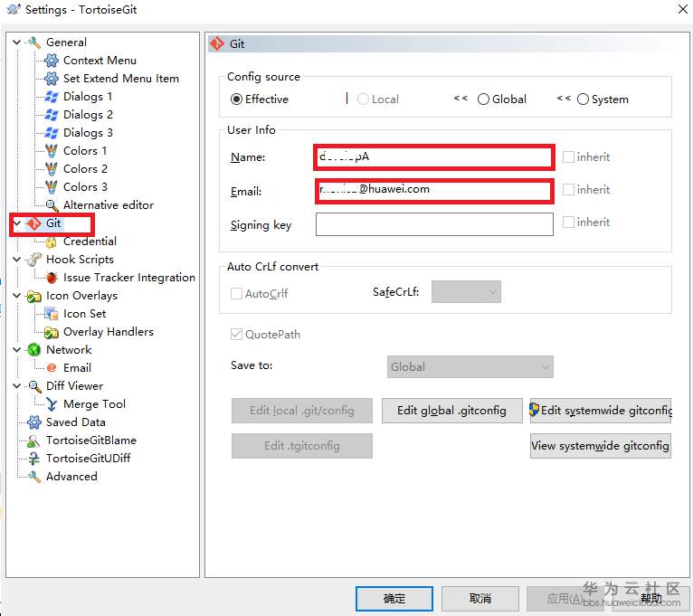The height and width of the screenshot is (616, 693).
Task: Enable the AutoCrlf checkbox
Action: point(236,293)
